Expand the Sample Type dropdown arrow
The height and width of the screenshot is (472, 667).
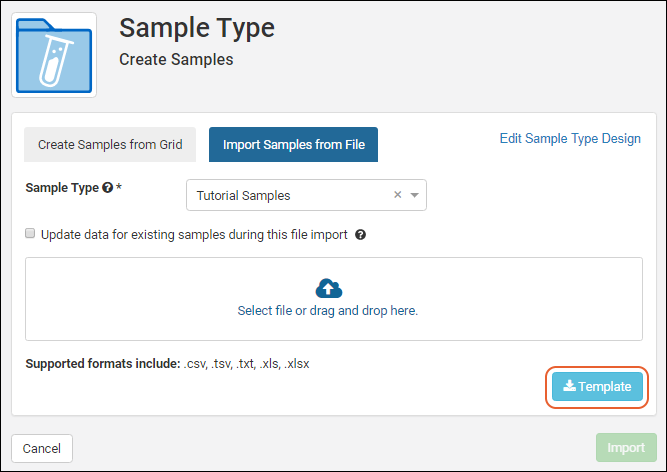point(414,196)
